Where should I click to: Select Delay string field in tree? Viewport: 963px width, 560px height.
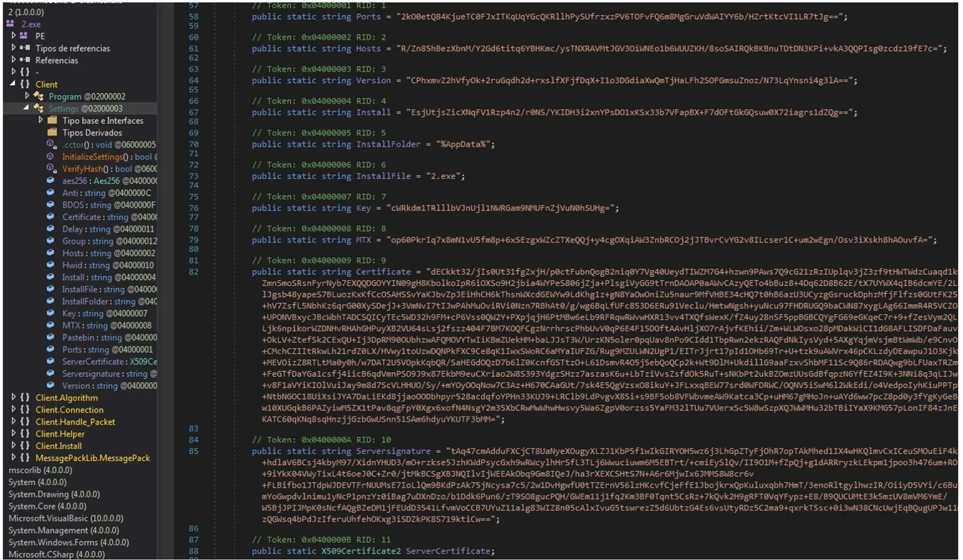pyautogui.click(x=108, y=229)
